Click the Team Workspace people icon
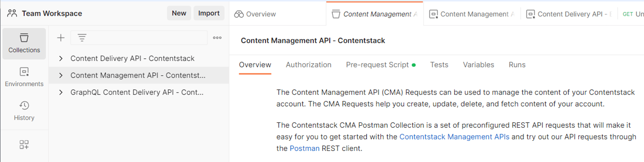Viewport: 644px width, 162px height. pyautogui.click(x=12, y=13)
